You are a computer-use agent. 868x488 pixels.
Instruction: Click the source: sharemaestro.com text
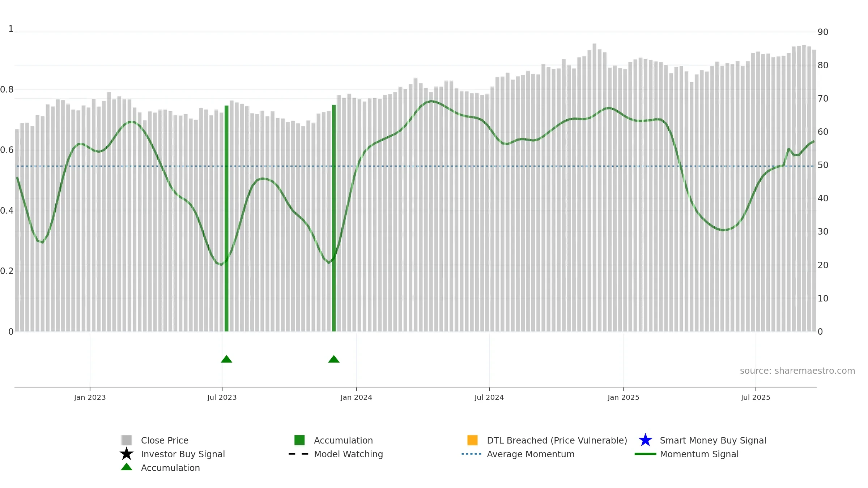coord(797,371)
